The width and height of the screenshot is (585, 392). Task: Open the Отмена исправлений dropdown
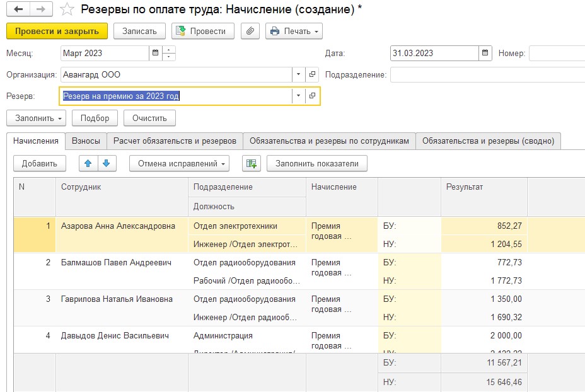pos(180,163)
